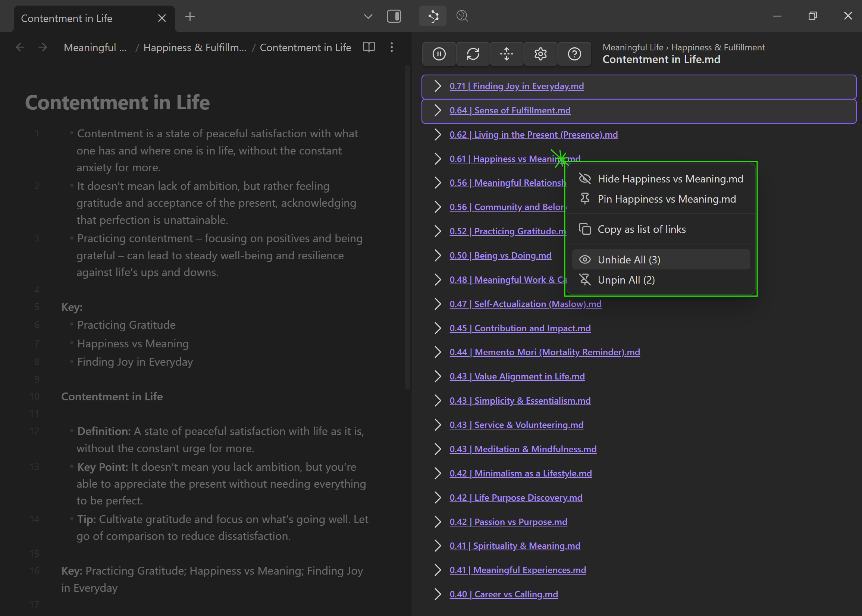Open the Sense of Fulfillment.md link
This screenshot has height=616, width=862.
coord(510,110)
